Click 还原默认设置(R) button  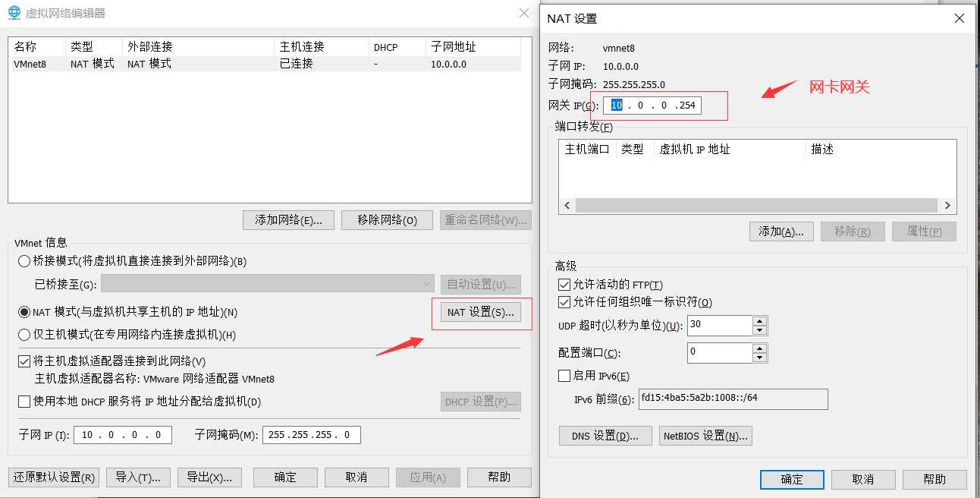(54, 478)
